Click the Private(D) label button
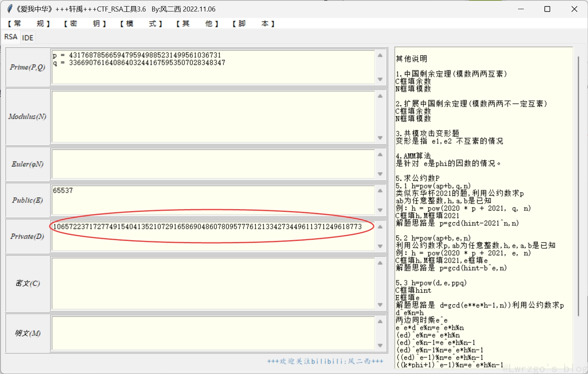This screenshot has height=374, width=588. tap(28, 236)
